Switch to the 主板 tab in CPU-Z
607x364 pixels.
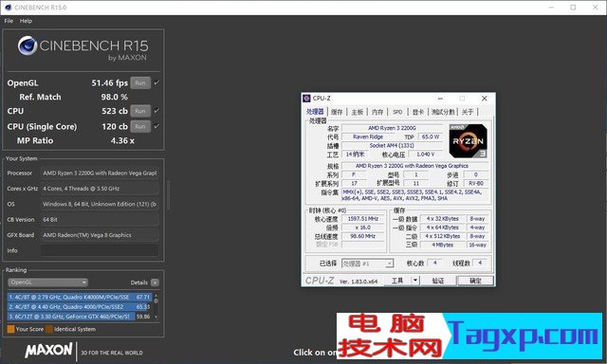tap(357, 112)
